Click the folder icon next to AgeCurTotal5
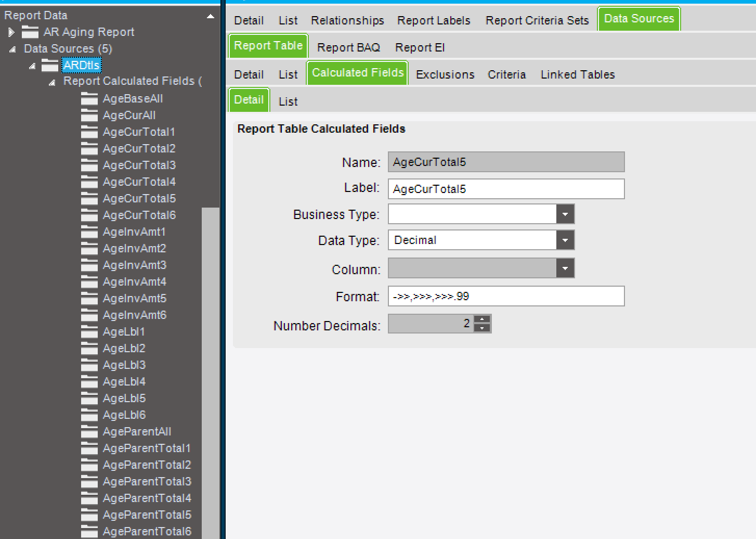The width and height of the screenshot is (756, 539). click(x=89, y=199)
